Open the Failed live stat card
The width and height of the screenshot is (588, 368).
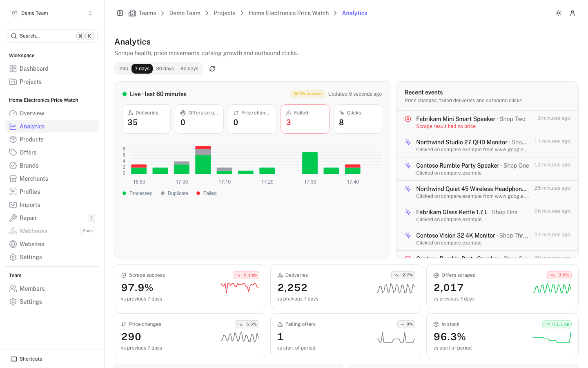(305, 119)
